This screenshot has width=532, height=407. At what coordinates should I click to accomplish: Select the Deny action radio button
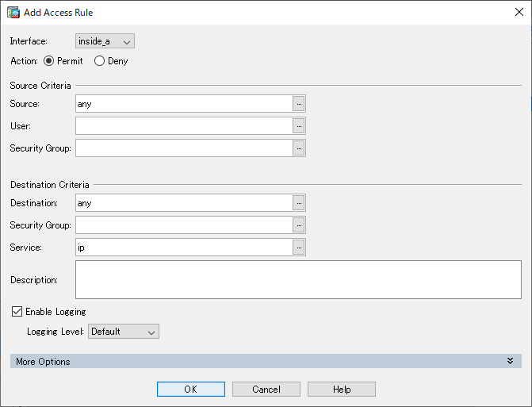[99, 61]
